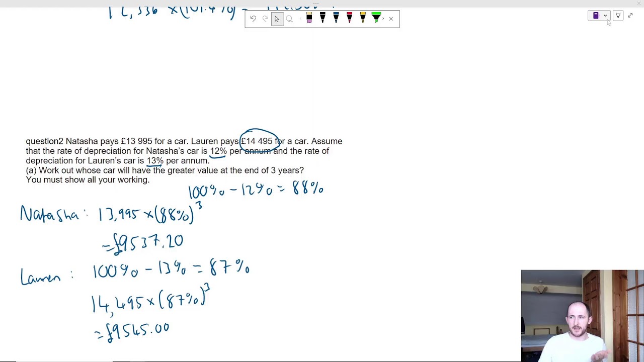Click the webcam video thumbnail
Screen dimensions: 644x362
[x=583, y=316]
